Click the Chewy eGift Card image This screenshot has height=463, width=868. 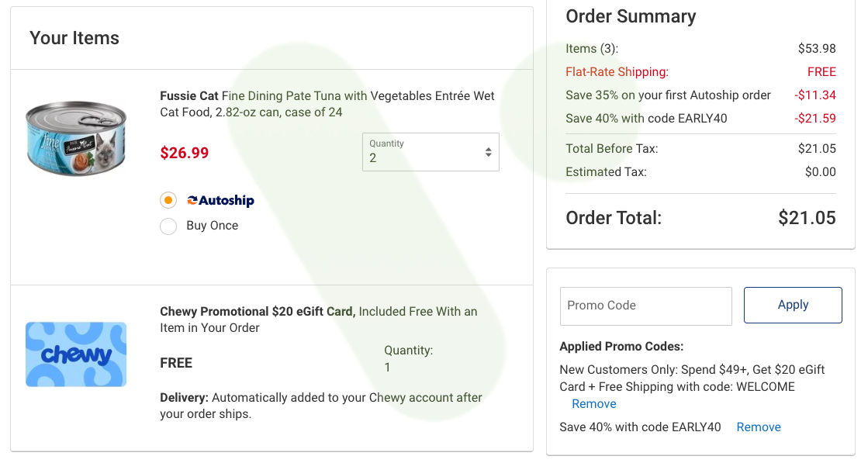coord(76,354)
